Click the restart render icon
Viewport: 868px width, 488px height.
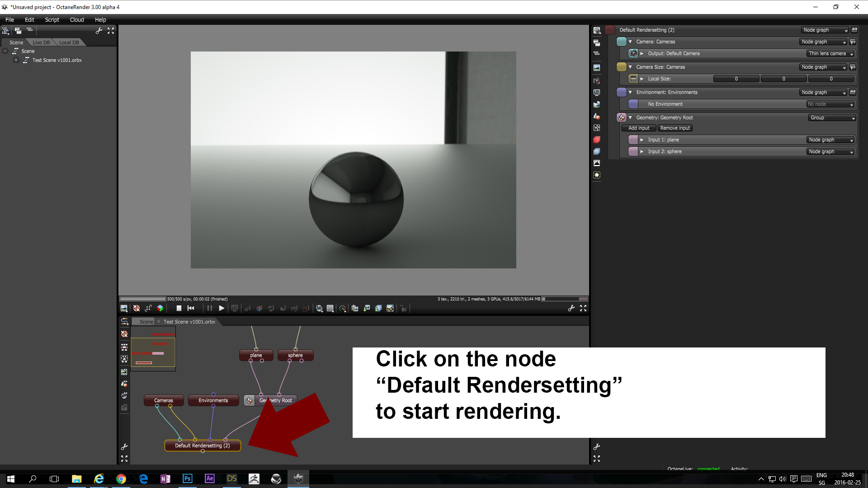tap(191, 308)
